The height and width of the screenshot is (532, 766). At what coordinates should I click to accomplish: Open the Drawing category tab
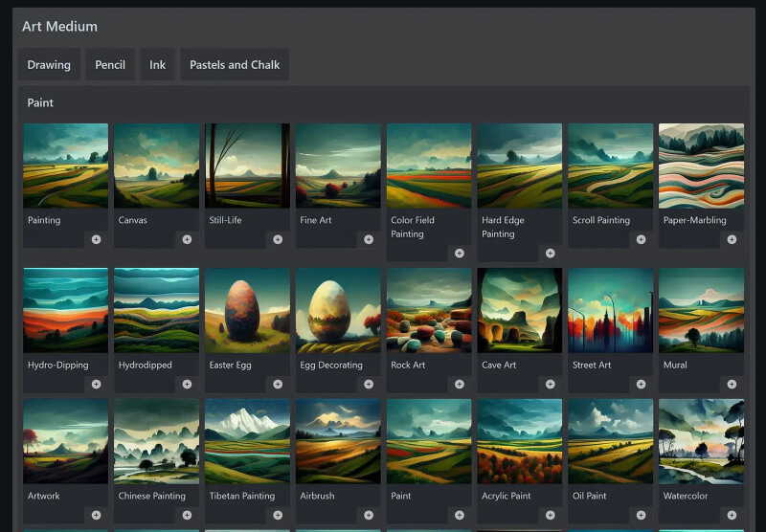point(49,65)
